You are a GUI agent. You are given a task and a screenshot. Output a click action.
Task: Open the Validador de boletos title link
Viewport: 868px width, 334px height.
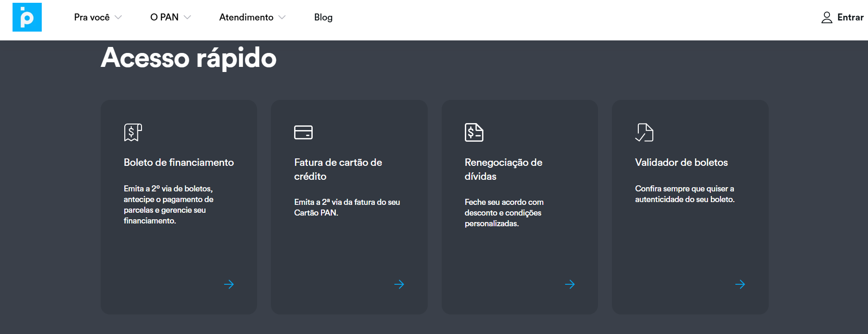(x=681, y=163)
